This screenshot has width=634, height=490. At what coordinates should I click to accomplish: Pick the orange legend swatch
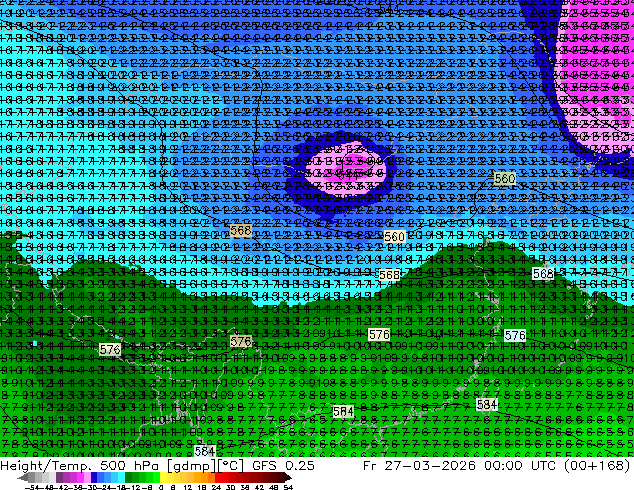(x=205, y=477)
